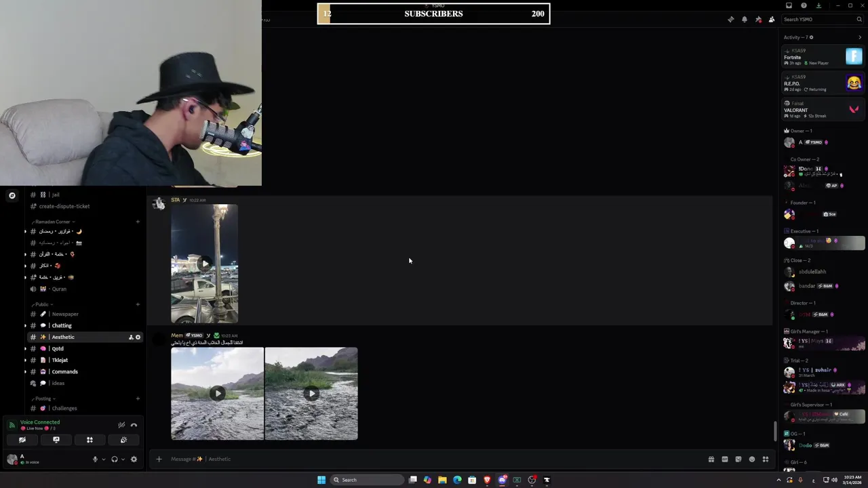Open the Aesthetic channel invite icon

click(131, 337)
